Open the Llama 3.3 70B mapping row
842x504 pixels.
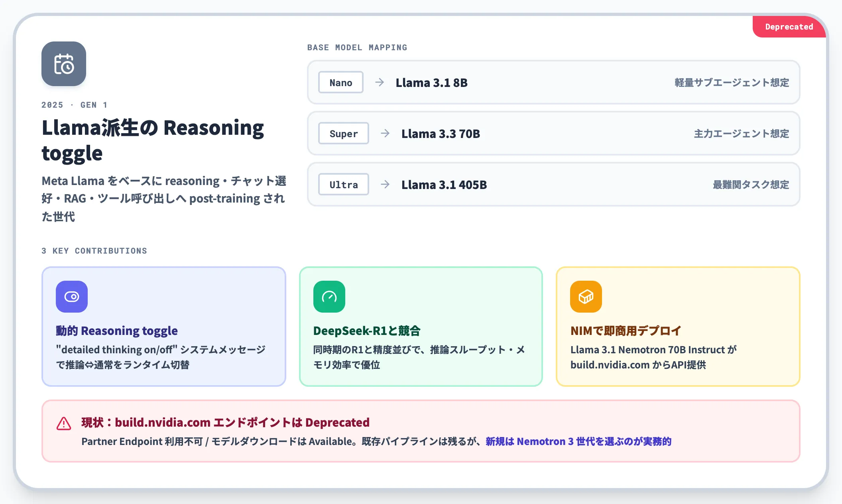click(x=553, y=133)
